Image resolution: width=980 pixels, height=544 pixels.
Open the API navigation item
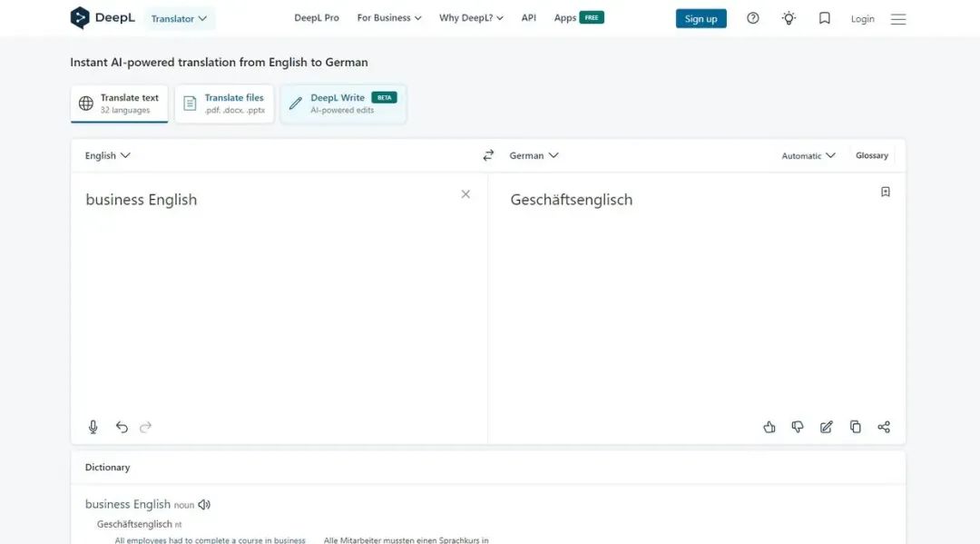pos(529,18)
